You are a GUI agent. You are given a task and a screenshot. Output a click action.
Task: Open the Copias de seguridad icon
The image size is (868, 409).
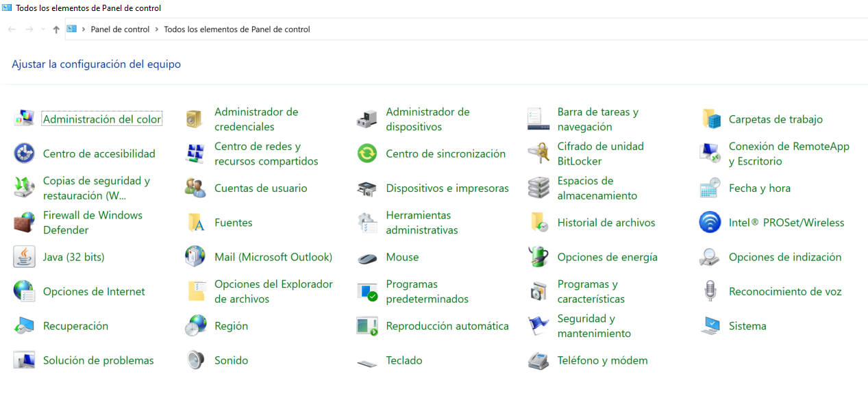click(x=24, y=188)
